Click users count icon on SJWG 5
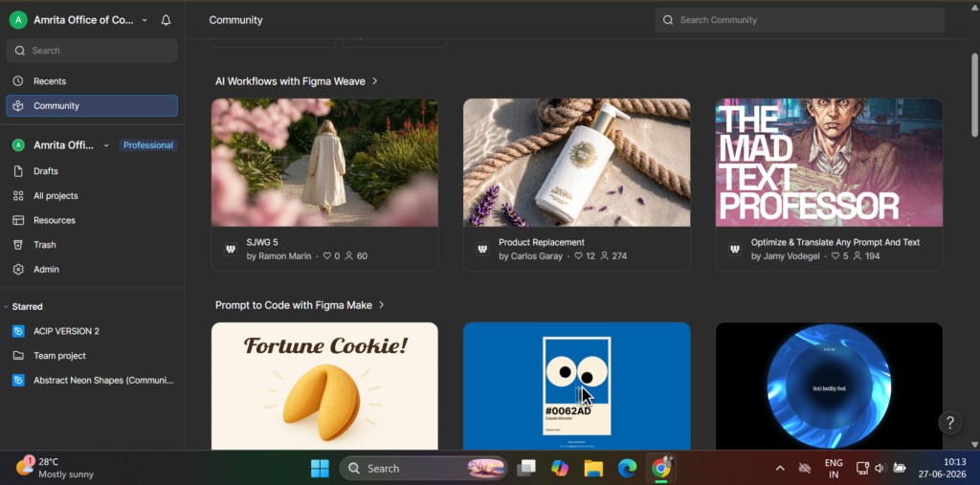Viewport: 980px width, 485px height. [349, 256]
